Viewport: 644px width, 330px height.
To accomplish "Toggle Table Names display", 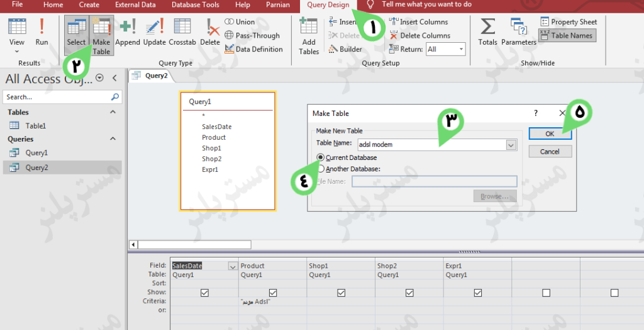I will 567,35.
